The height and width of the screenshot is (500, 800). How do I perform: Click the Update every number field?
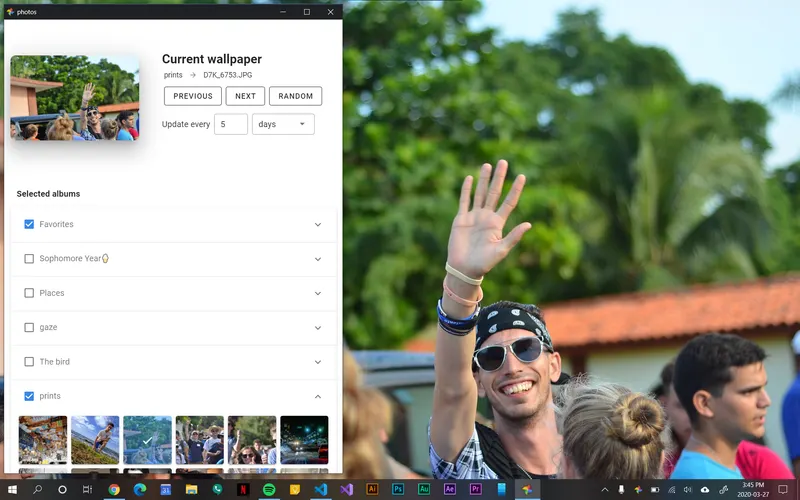(x=231, y=124)
